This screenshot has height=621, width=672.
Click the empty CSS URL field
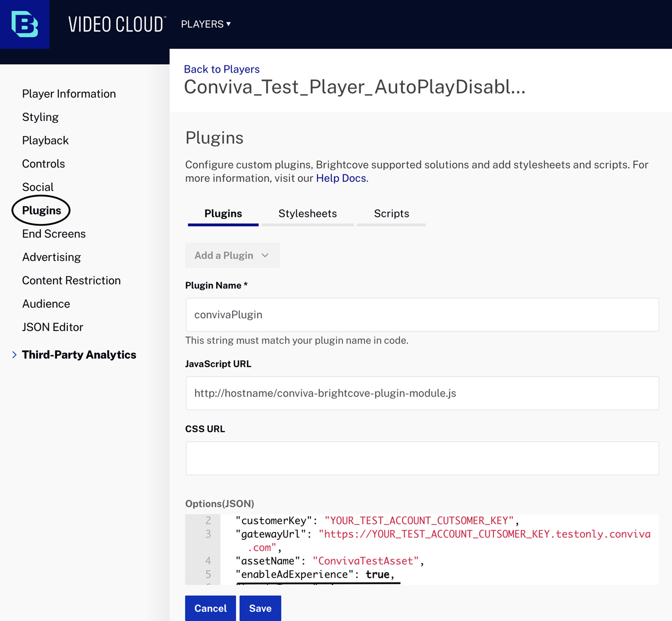[422, 458]
